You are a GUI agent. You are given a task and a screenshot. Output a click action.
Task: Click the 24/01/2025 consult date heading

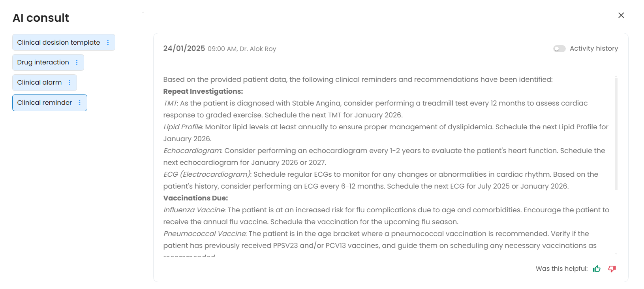tap(184, 49)
